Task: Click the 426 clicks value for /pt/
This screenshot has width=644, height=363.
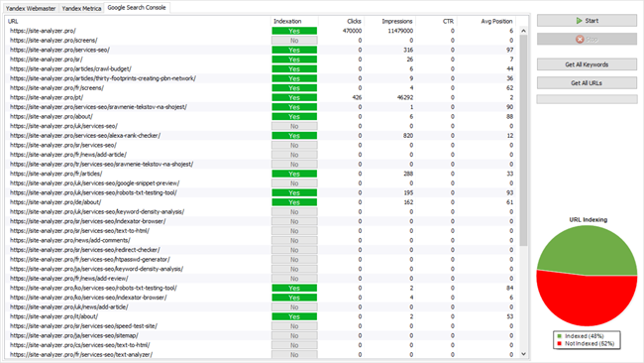Action: tap(357, 97)
